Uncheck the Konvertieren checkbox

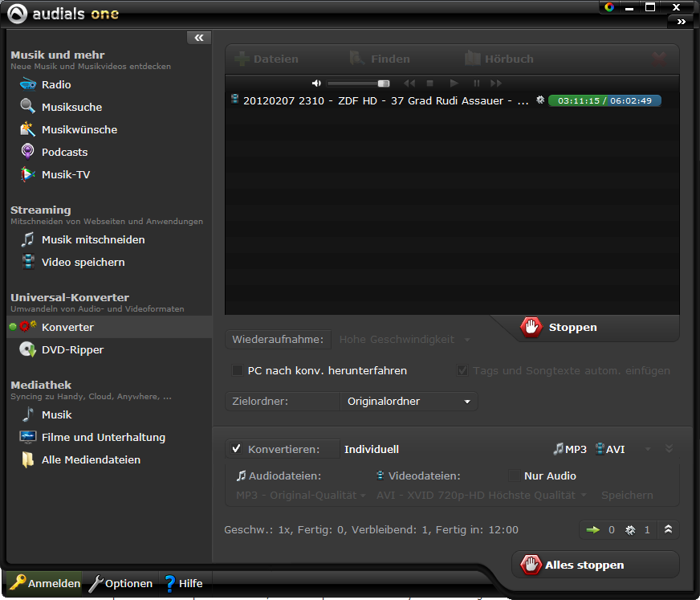pos(237,448)
